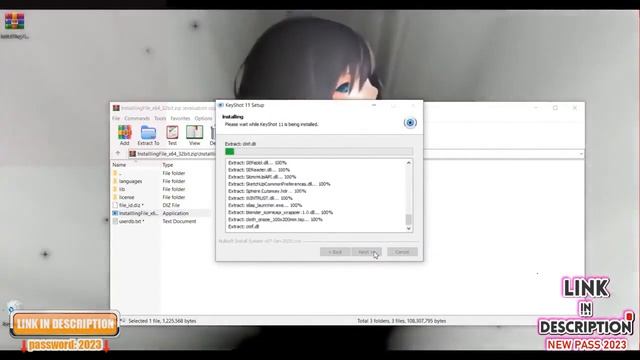This screenshot has width=640, height=360.
Task: Click the extract log scrollbar thumb
Action: (409, 219)
